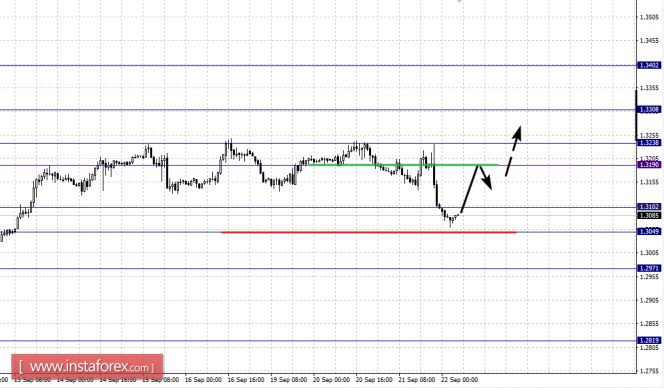Viewport: 664px width, 388px height.
Task: Click the 1.3102 price level label
Action: click(x=649, y=207)
